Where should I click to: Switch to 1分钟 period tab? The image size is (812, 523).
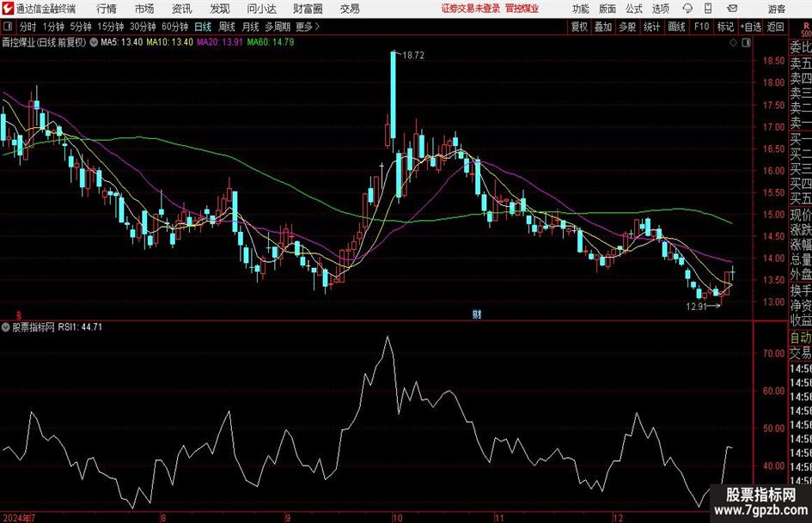pos(53,27)
